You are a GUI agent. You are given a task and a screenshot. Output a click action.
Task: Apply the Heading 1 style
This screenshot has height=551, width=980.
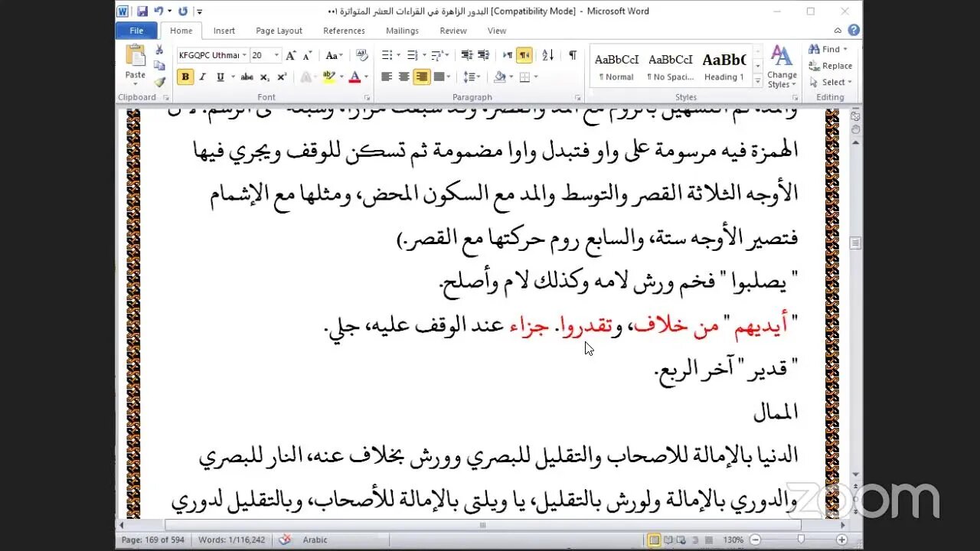tap(724, 67)
